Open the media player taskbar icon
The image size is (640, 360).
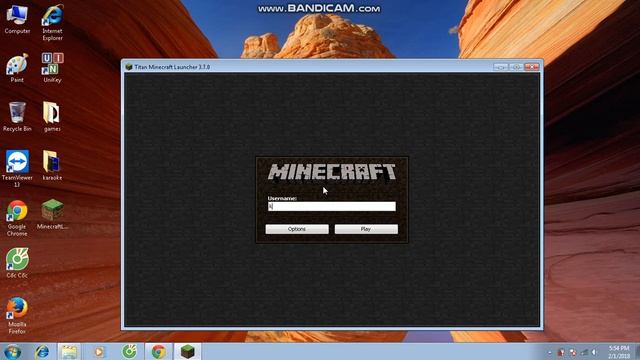99,352
